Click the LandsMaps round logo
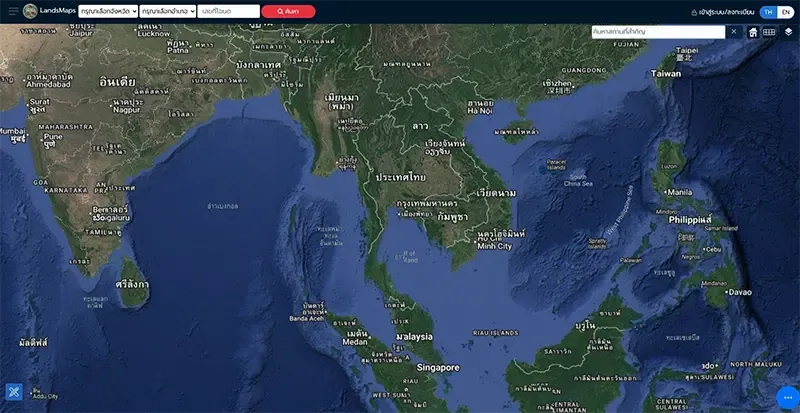 pyautogui.click(x=30, y=11)
